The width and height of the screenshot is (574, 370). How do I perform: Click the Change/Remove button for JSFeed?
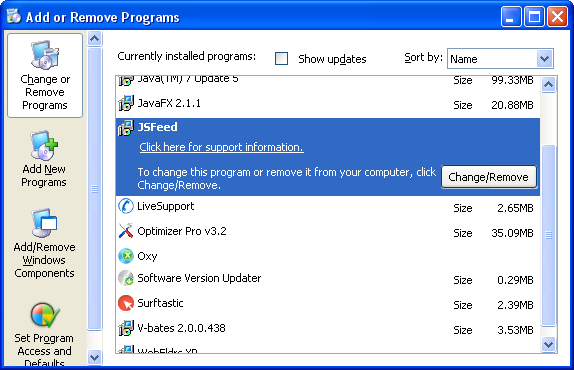click(488, 177)
